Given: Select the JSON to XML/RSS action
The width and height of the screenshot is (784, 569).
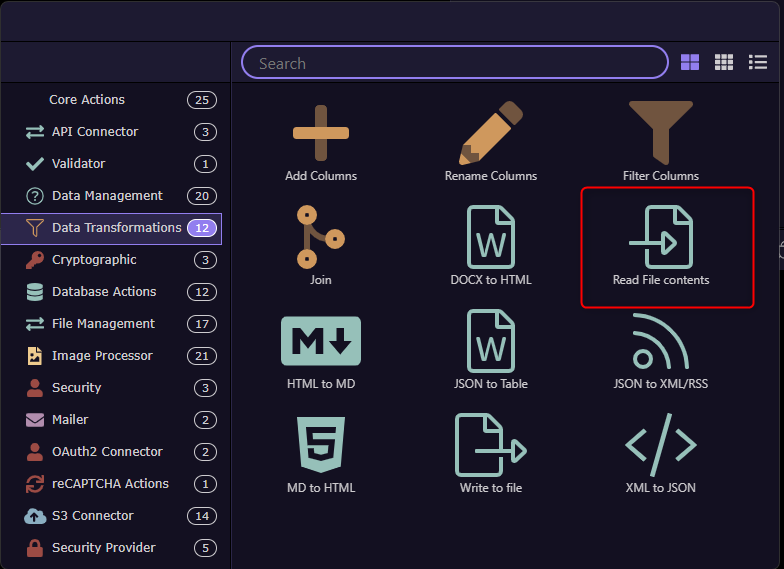Looking at the screenshot, I should pos(660,341).
